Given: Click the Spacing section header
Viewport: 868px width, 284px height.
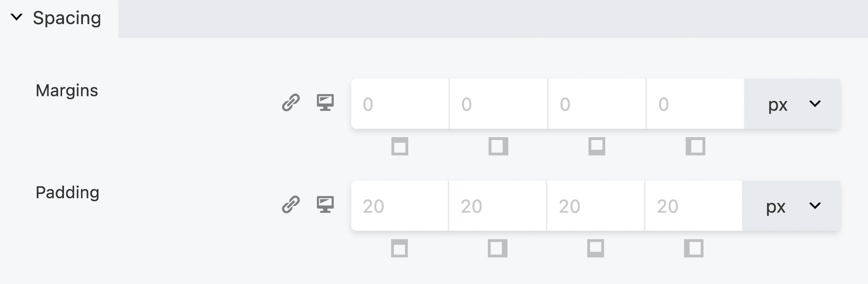Looking at the screenshot, I should [x=68, y=18].
